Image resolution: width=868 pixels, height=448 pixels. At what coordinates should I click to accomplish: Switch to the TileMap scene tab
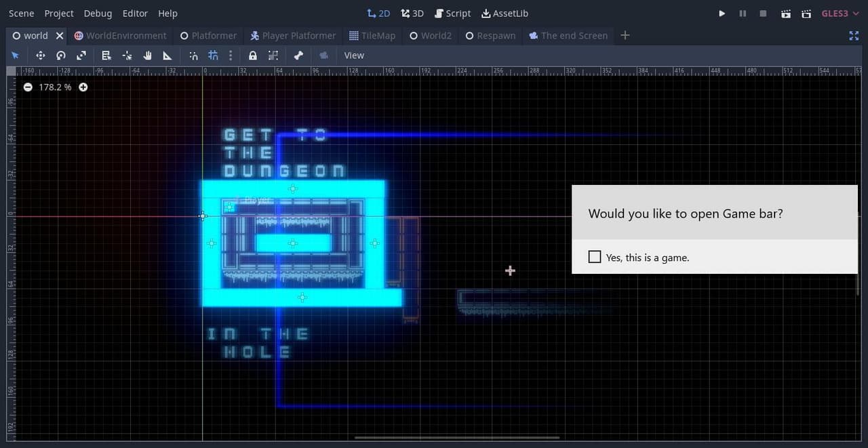(372, 35)
